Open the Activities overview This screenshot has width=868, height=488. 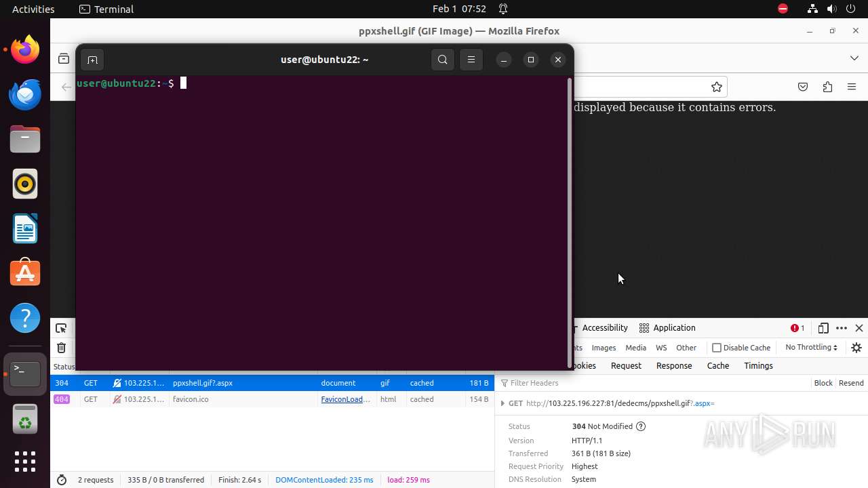click(x=33, y=9)
